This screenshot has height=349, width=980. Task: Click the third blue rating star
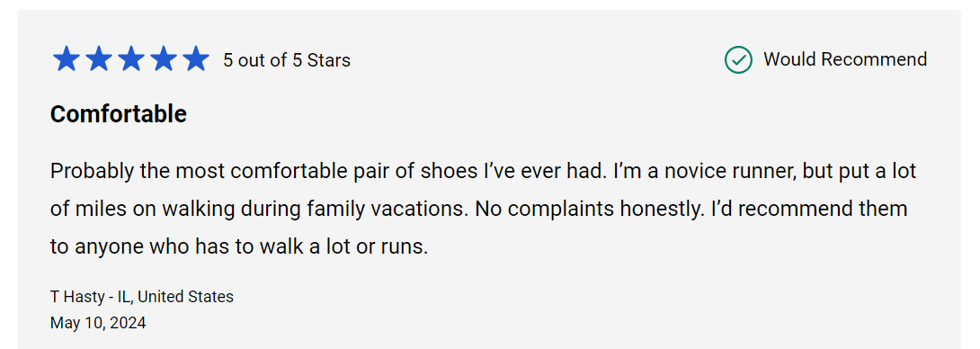(x=131, y=59)
